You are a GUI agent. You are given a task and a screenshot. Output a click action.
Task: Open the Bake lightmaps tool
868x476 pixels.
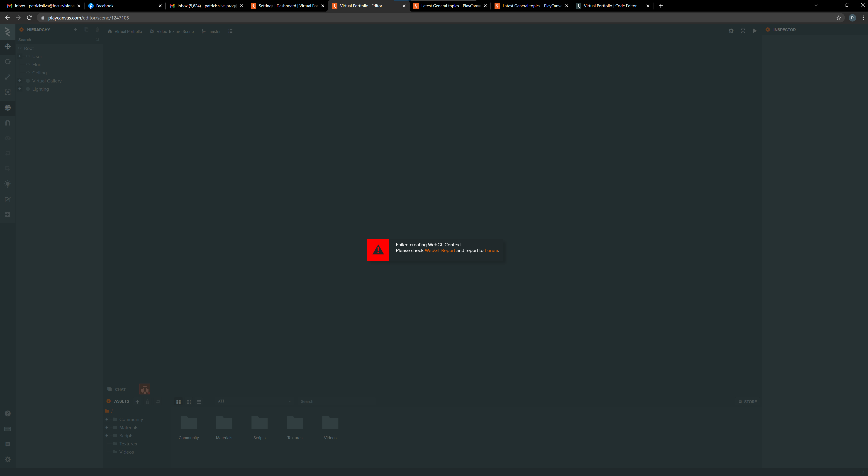click(x=8, y=184)
